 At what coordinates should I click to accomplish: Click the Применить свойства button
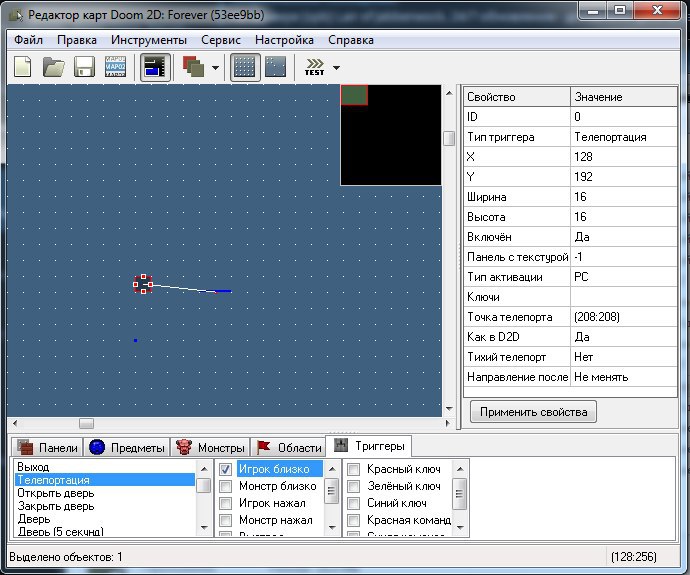533,412
